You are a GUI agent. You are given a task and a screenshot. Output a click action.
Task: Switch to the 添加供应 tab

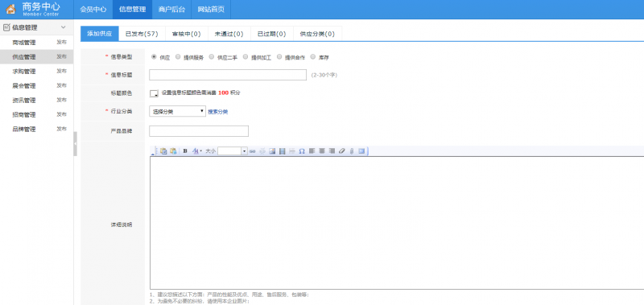[100, 34]
